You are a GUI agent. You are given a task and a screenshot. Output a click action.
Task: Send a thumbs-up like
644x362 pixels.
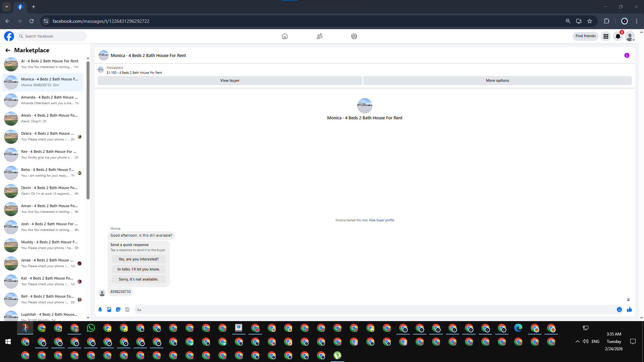pos(629,310)
